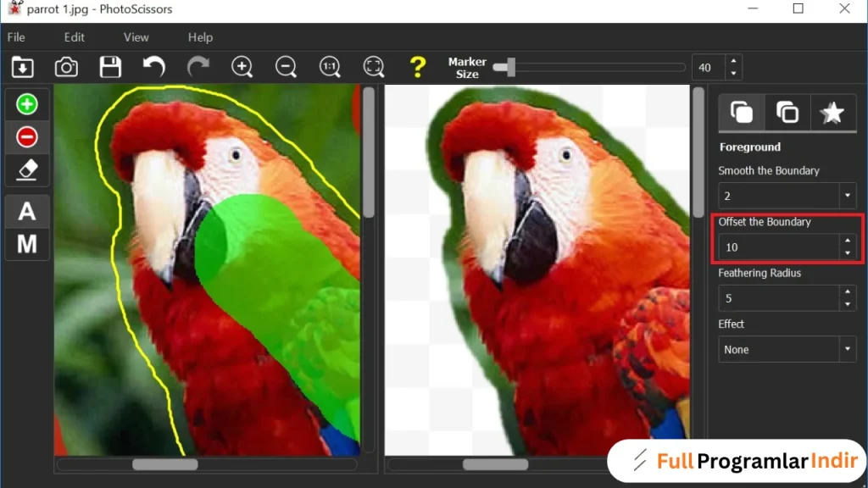Image resolution: width=868 pixels, height=488 pixels.
Task: Open the Help menu
Action: [200, 37]
